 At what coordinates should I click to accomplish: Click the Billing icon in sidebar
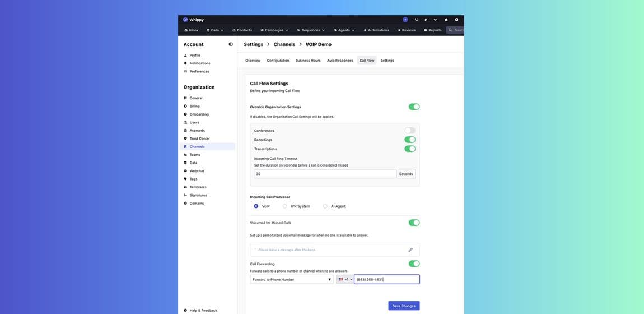tap(185, 106)
